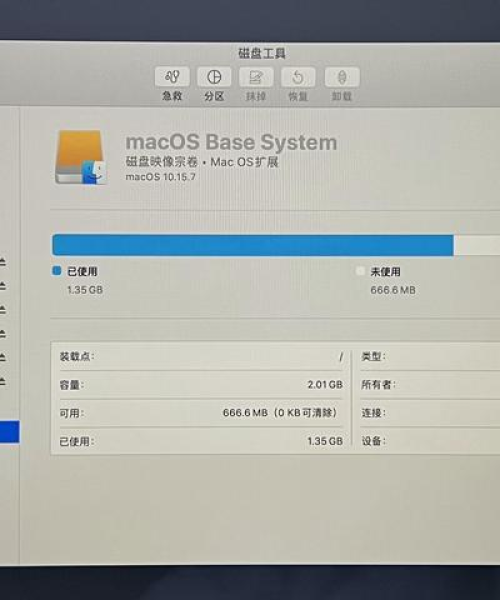Click the 类型 type field

point(430,357)
